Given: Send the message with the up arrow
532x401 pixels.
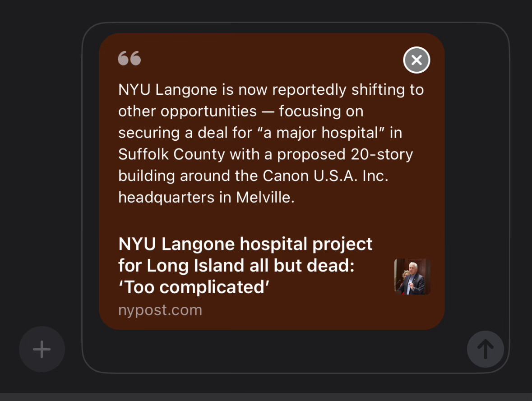Looking at the screenshot, I should 485,349.
